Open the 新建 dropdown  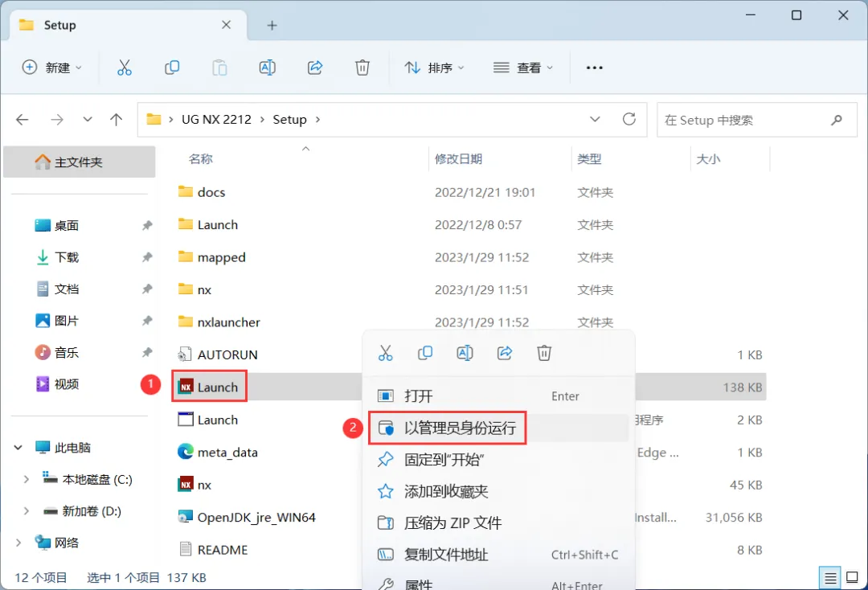pos(52,68)
